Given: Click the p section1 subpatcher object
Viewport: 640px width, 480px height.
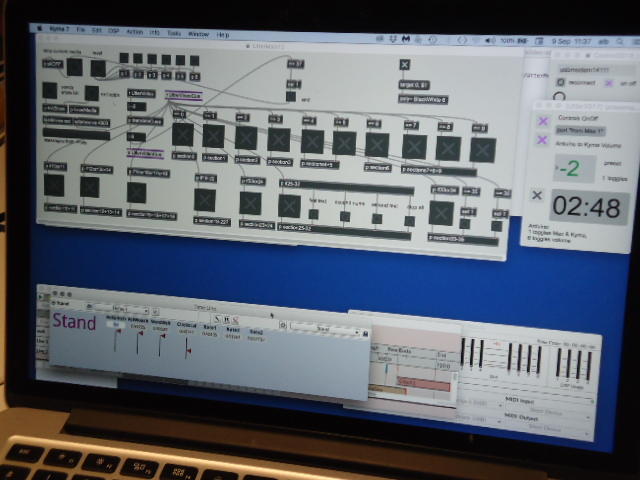Looking at the screenshot, I should pos(215,158).
